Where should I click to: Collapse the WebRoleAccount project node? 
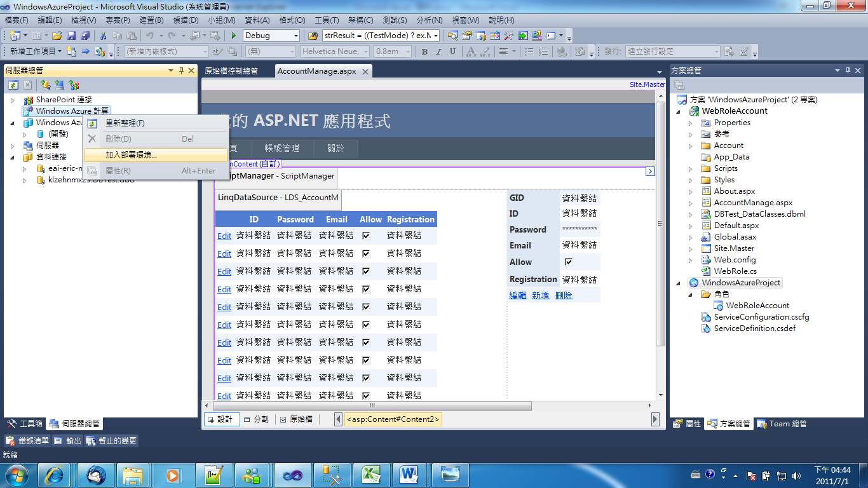point(679,111)
